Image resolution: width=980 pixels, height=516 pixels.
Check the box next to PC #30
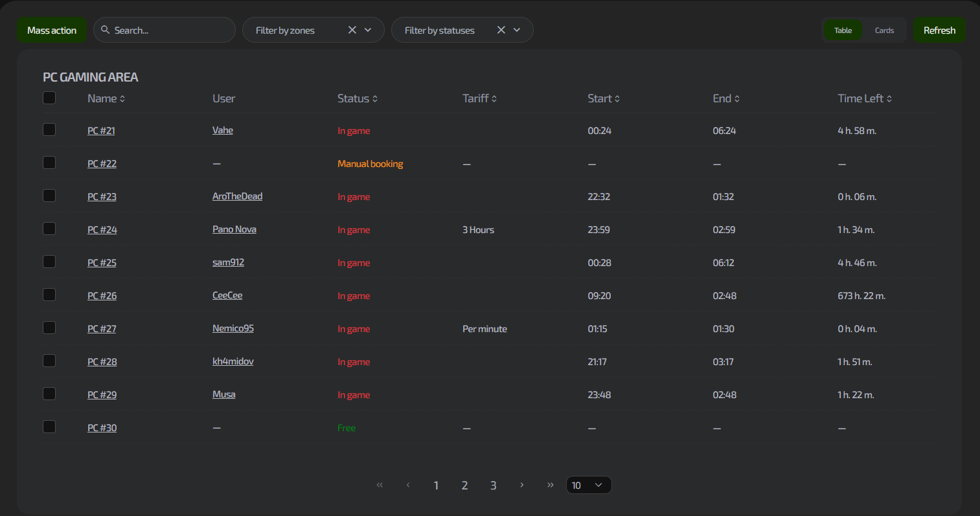coord(49,427)
